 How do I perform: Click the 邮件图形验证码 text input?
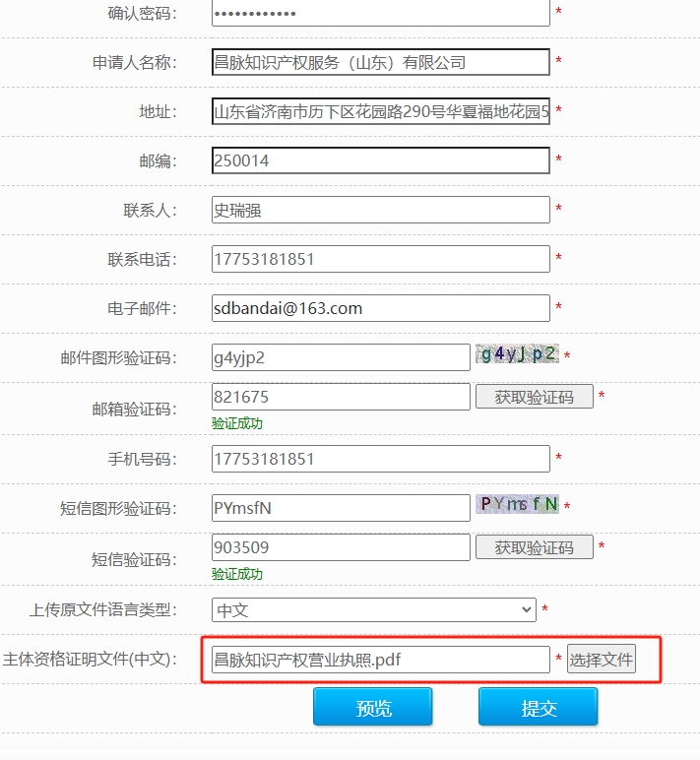pyautogui.click(x=341, y=357)
